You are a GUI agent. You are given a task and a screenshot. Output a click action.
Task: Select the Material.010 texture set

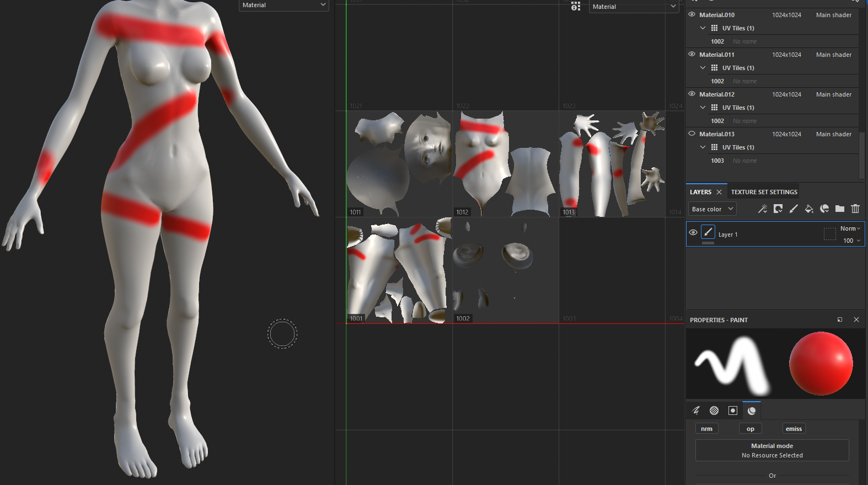717,15
